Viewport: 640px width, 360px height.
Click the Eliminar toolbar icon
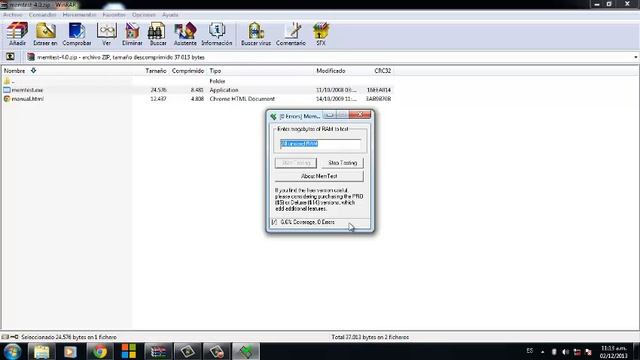[x=132, y=34]
